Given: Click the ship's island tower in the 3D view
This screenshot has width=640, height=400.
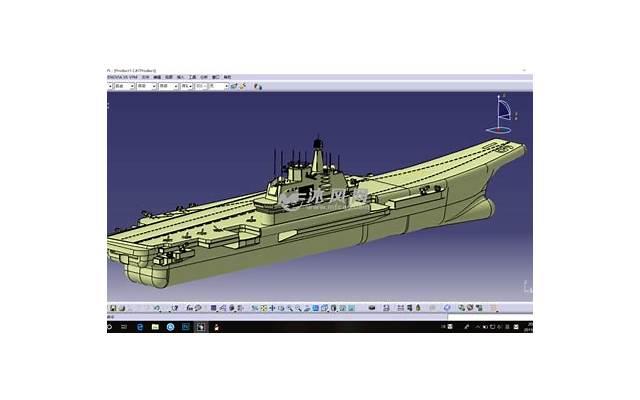Looking at the screenshot, I should point(318,157).
